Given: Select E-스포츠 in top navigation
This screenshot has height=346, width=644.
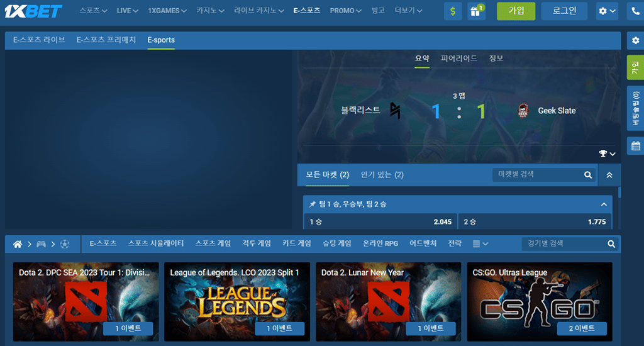Looking at the screenshot, I should pyautogui.click(x=307, y=11).
